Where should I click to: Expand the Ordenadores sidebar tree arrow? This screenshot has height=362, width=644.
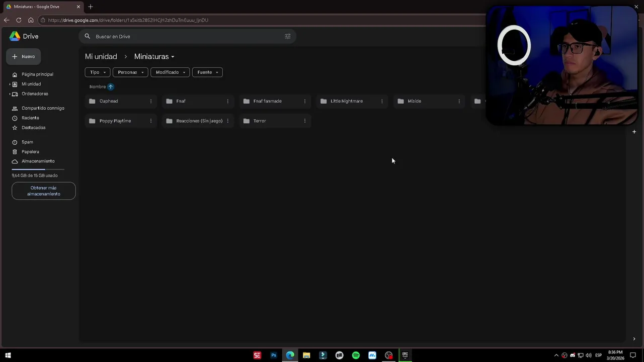coord(10,94)
